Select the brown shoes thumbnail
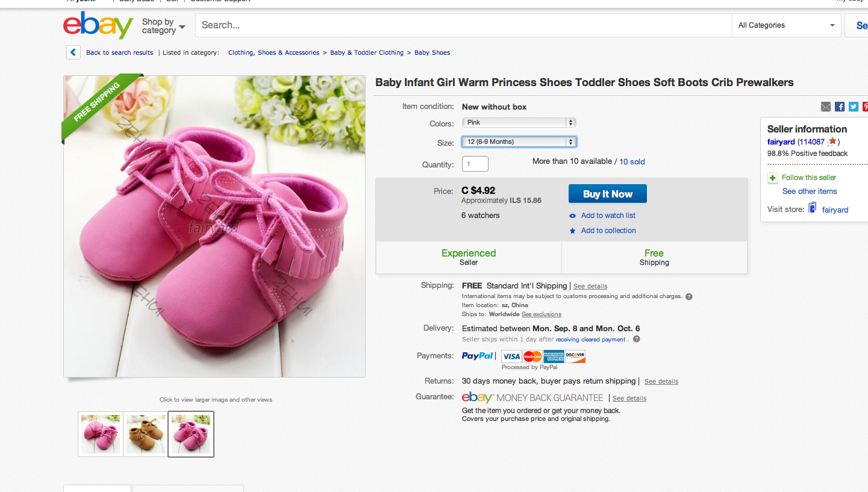868x492 pixels. (x=145, y=434)
